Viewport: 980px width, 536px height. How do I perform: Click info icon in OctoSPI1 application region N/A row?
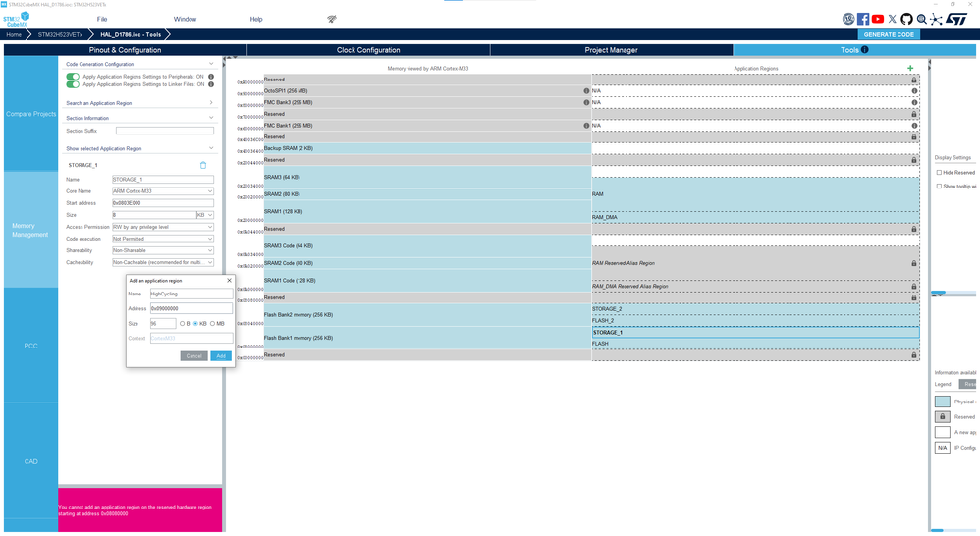pyautogui.click(x=914, y=91)
